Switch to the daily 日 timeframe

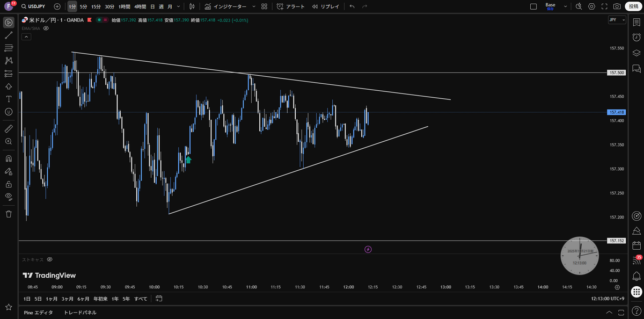pos(153,6)
